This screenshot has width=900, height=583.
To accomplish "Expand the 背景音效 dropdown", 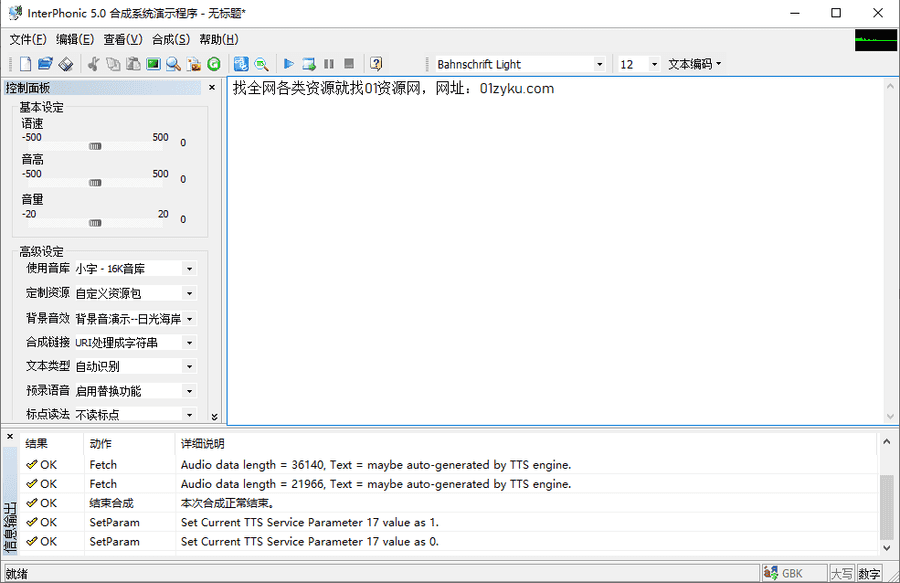I will tap(189, 318).
